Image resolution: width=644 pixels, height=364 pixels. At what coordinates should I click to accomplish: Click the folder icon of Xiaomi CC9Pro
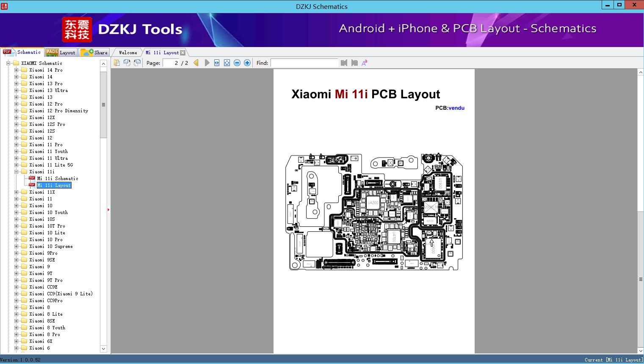click(x=24, y=300)
